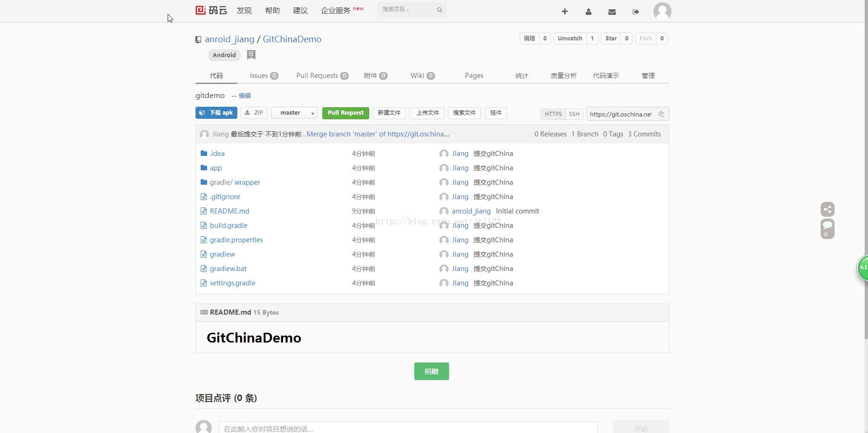868x433 pixels.
Task: Click the Android tag label
Action: point(224,55)
